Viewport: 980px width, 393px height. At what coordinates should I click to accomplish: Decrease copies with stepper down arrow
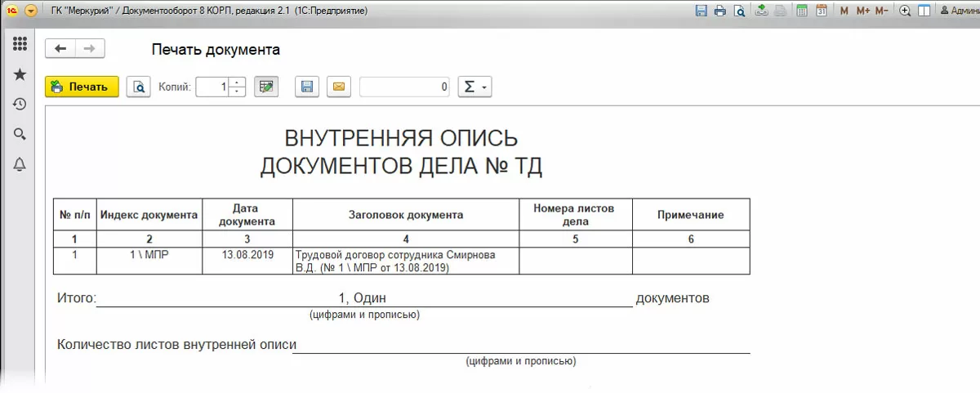(237, 92)
